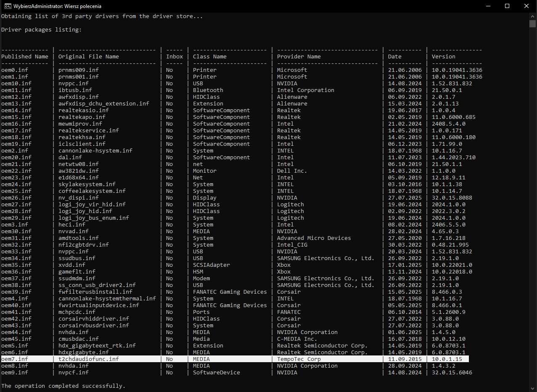Image resolution: width=537 pixels, height=392 pixels.
Task: Click fwfilterusbinstall.inf file name
Action: pos(95,292)
